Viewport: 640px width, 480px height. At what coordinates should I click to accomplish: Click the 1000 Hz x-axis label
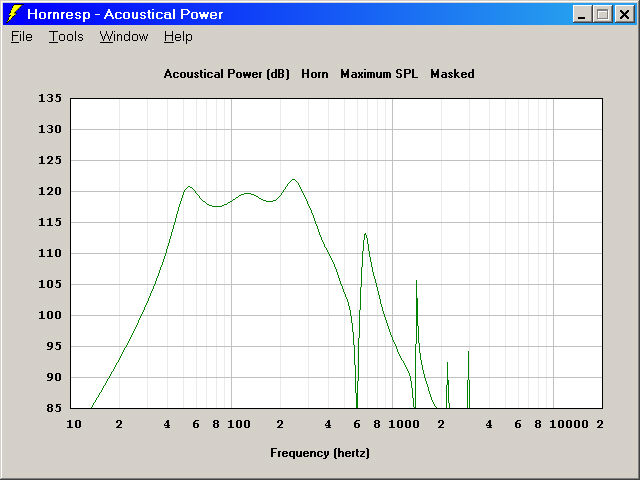point(404,424)
